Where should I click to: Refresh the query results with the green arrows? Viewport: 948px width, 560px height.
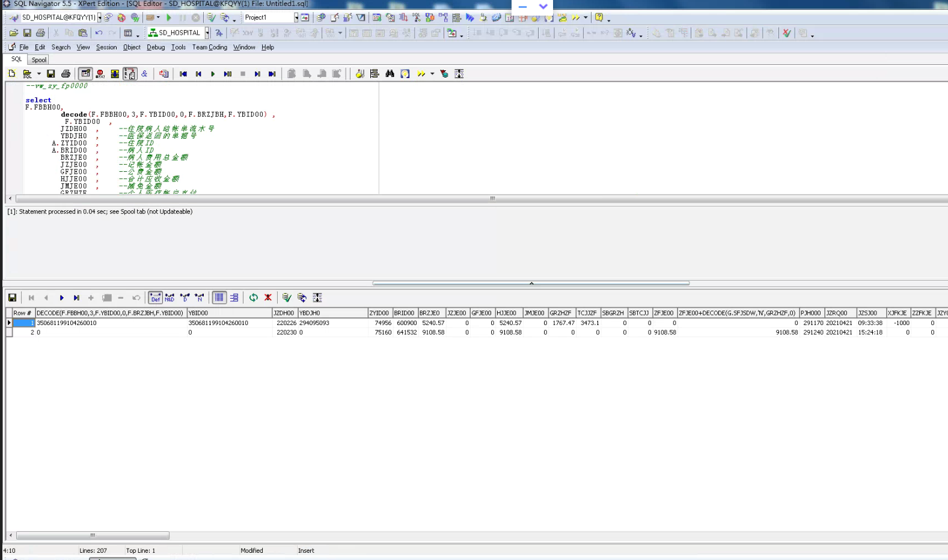tap(254, 298)
